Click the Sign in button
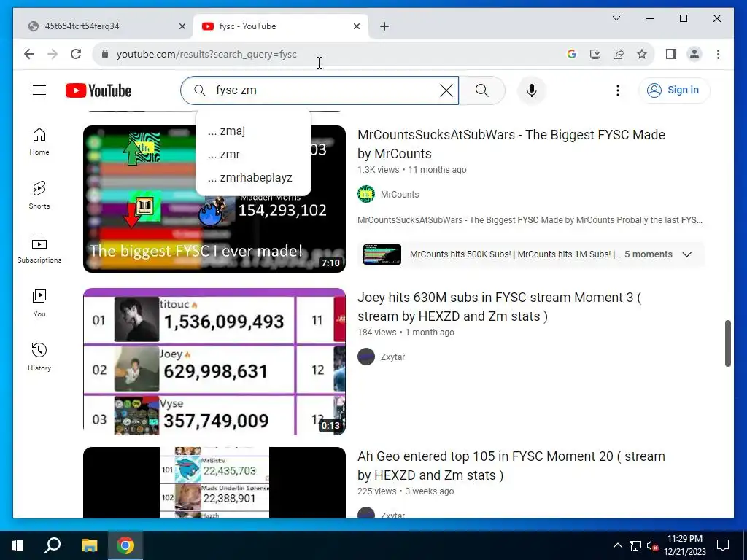This screenshot has width=747, height=560. tap(674, 90)
